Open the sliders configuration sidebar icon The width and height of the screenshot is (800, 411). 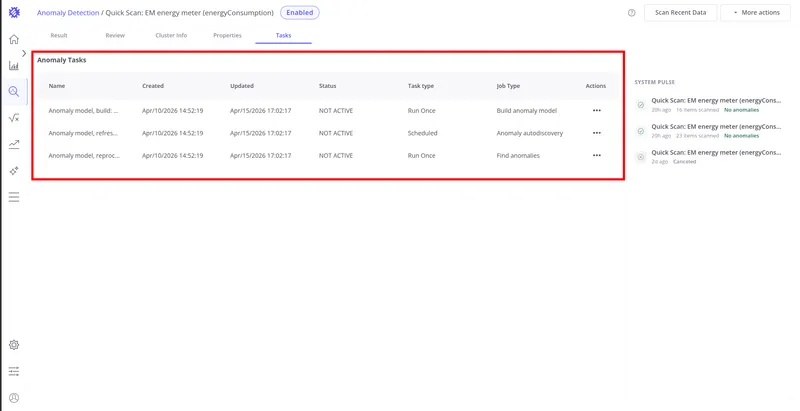tap(14, 371)
